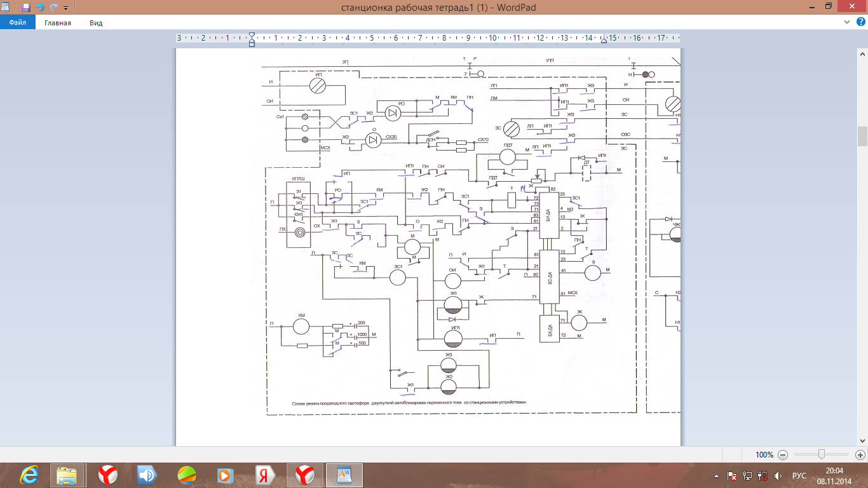Screen dimensions: 868x488
Task: Click the Redo arrow icon
Action: click(53, 8)
